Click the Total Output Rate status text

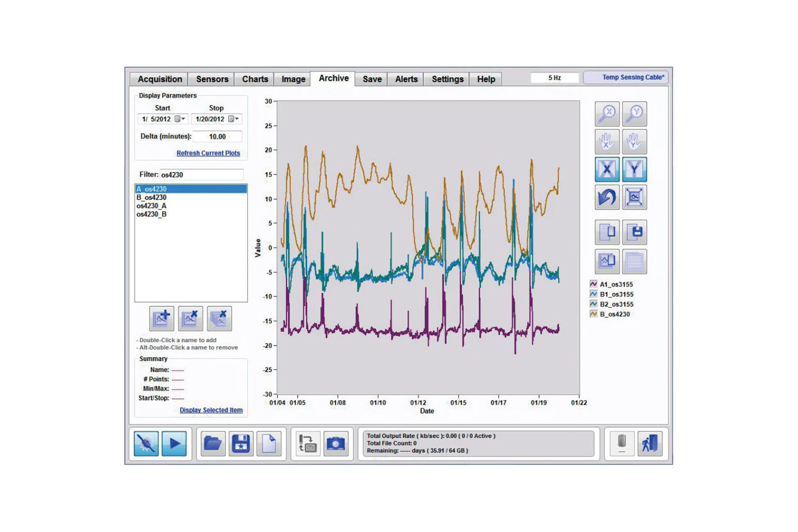point(431,436)
